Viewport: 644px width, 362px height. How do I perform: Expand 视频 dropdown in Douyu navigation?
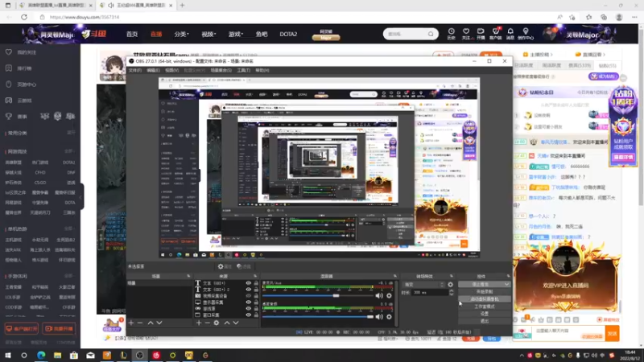pyautogui.click(x=208, y=34)
